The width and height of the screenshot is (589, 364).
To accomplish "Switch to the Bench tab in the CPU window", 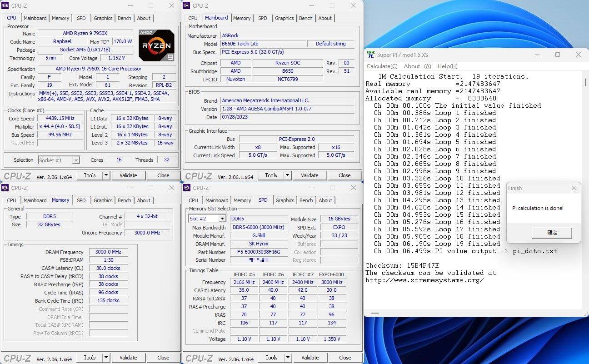I will (x=124, y=18).
